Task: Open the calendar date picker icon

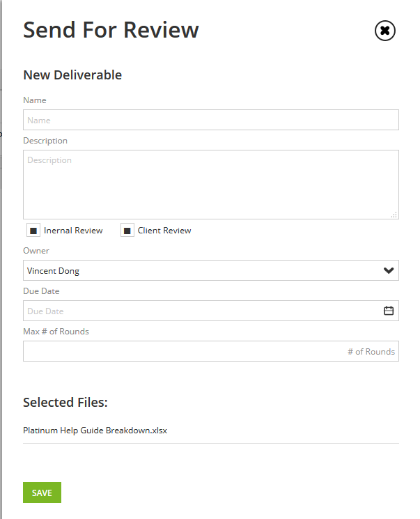Action: click(389, 311)
